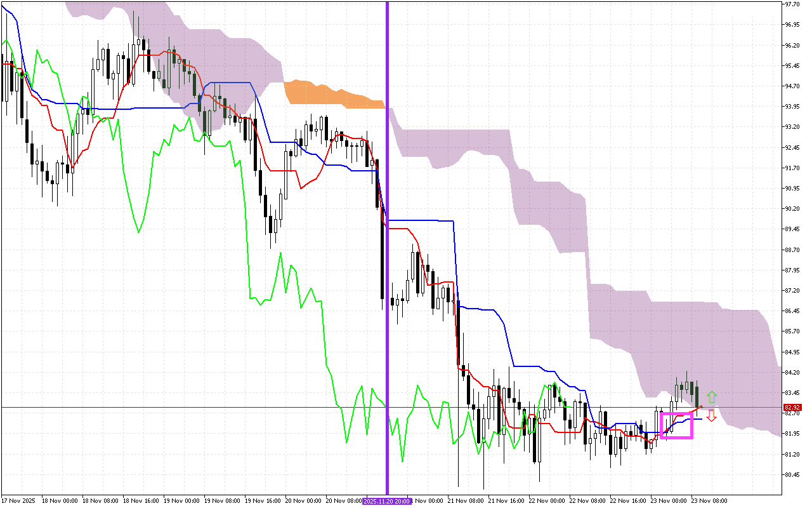The width and height of the screenshot is (812, 508).
Task: Click the 97.70 price axis label
Action: tap(792, 4)
